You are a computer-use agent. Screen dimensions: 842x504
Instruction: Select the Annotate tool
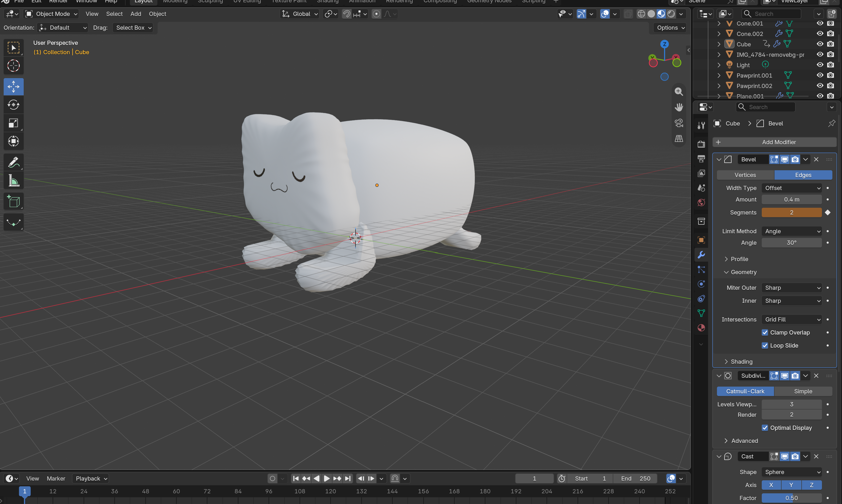tap(14, 162)
